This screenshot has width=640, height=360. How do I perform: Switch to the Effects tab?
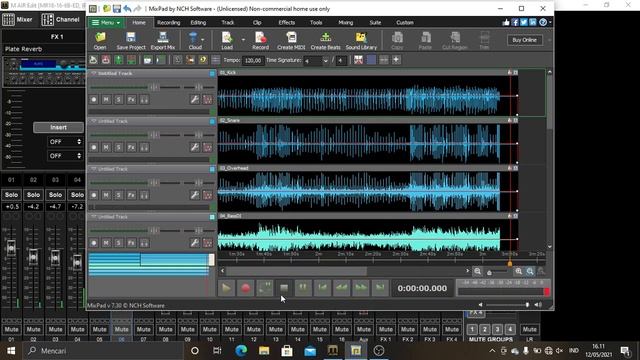[x=287, y=22]
